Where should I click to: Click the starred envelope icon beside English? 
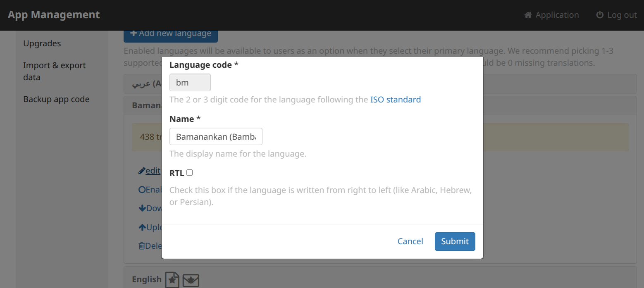191,281
